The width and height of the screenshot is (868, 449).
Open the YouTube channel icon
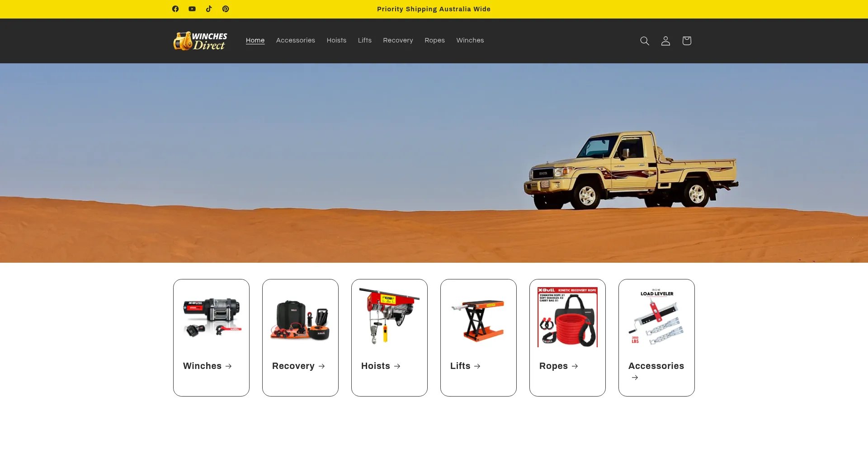pyautogui.click(x=192, y=9)
